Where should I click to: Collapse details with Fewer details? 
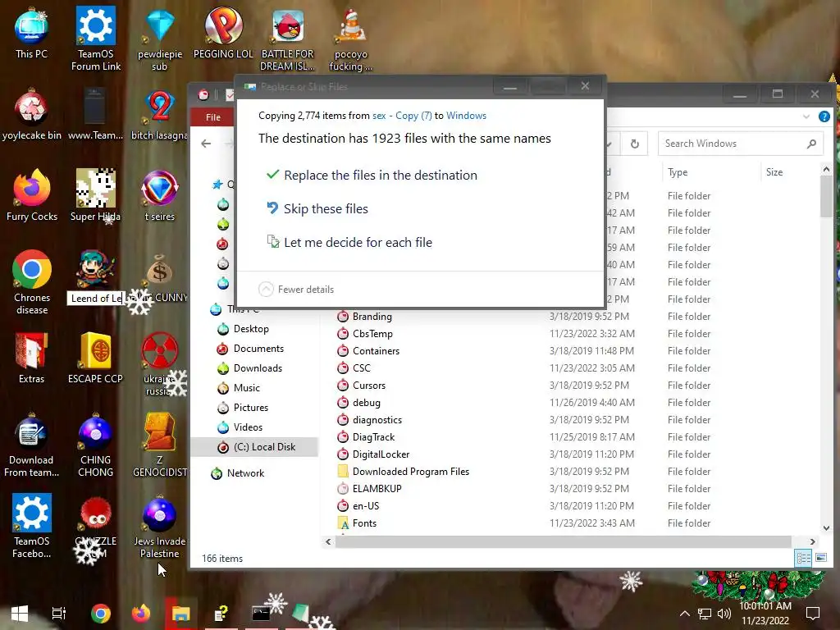[296, 290]
